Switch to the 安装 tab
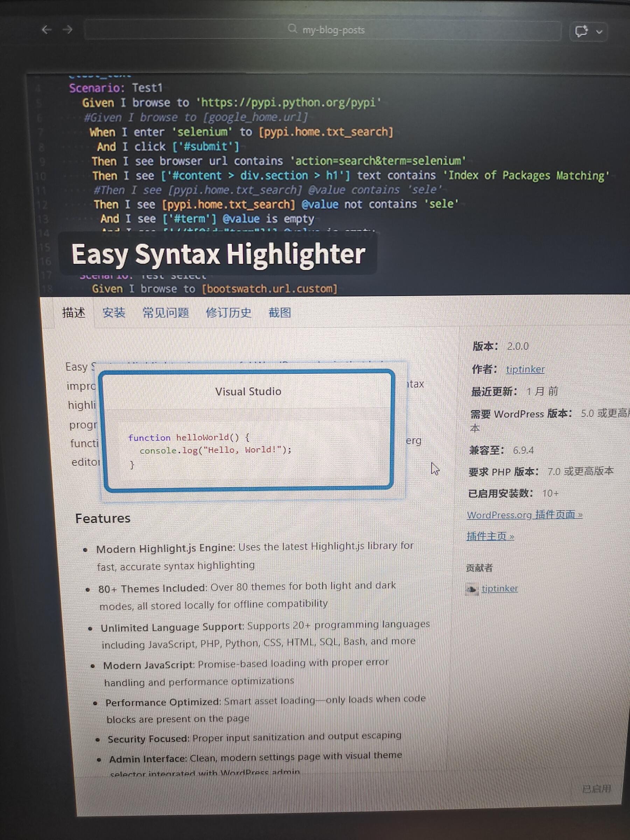This screenshot has height=840, width=630. click(114, 313)
